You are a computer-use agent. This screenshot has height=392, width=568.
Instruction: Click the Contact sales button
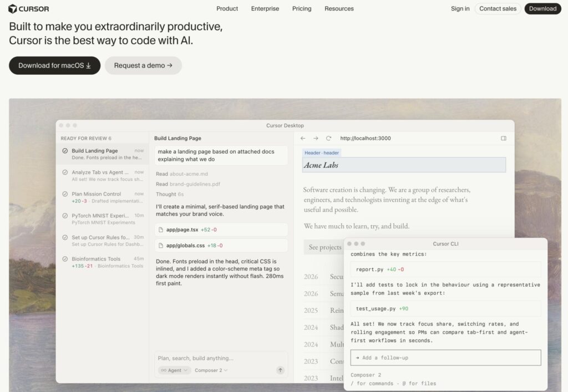point(498,9)
